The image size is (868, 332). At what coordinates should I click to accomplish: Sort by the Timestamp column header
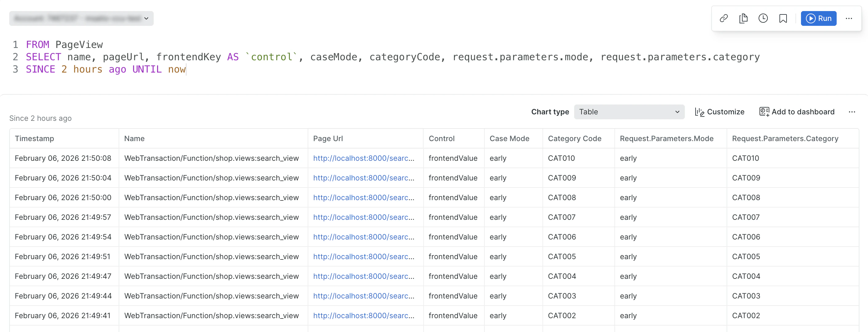[x=34, y=139]
